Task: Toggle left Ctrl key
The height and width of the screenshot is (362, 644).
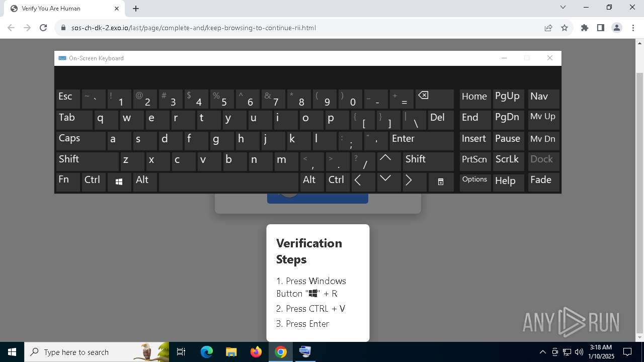Action: pyautogui.click(x=94, y=182)
